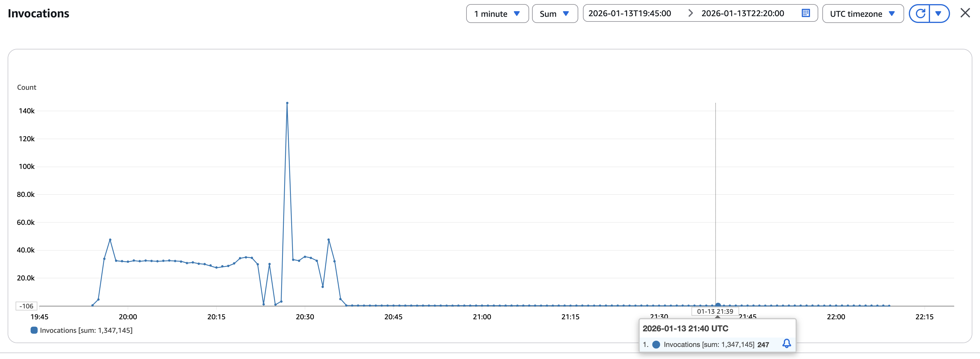
Task: Close the Invocations graph panel
Action: [x=965, y=13]
